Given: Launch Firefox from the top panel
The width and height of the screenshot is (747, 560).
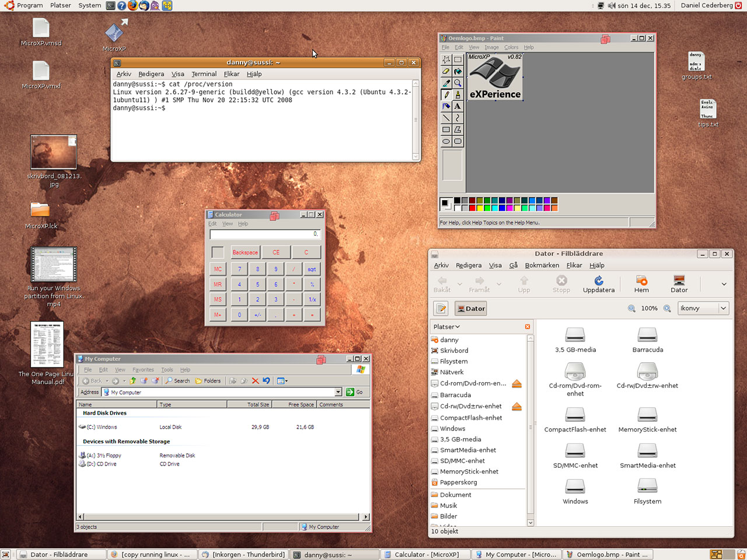Looking at the screenshot, I should [132, 5].
